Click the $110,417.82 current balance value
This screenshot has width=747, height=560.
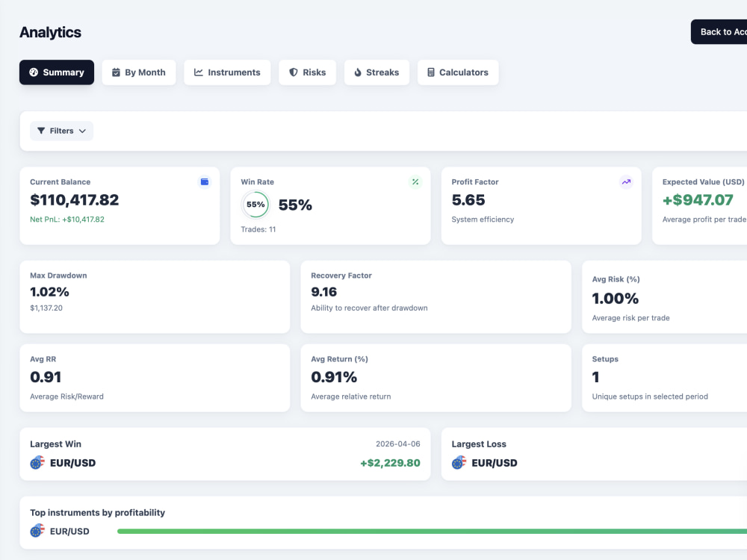(74, 200)
